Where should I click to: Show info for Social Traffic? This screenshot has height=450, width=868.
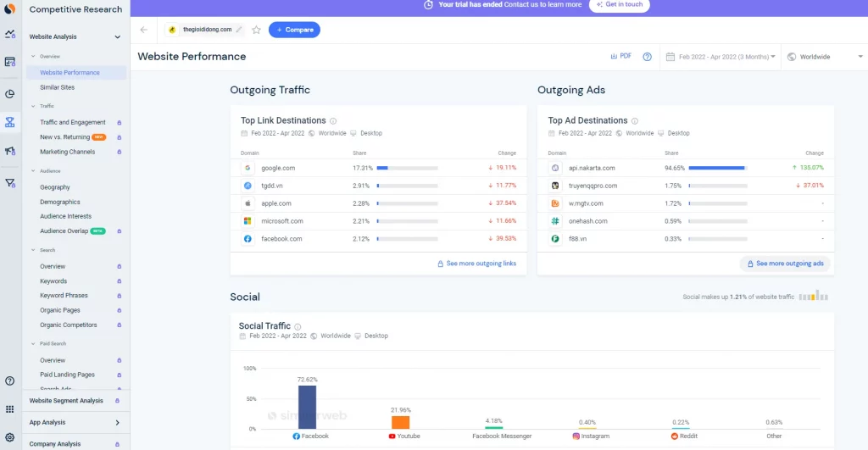[298, 326]
